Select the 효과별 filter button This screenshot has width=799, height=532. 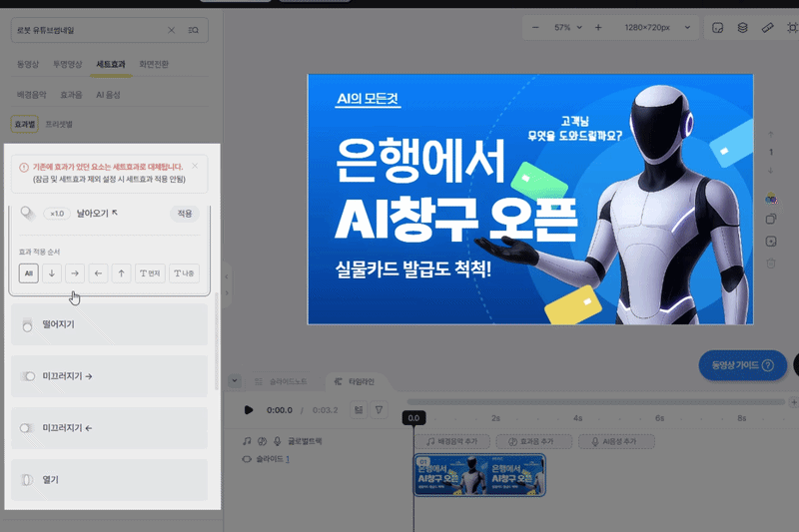coord(24,124)
